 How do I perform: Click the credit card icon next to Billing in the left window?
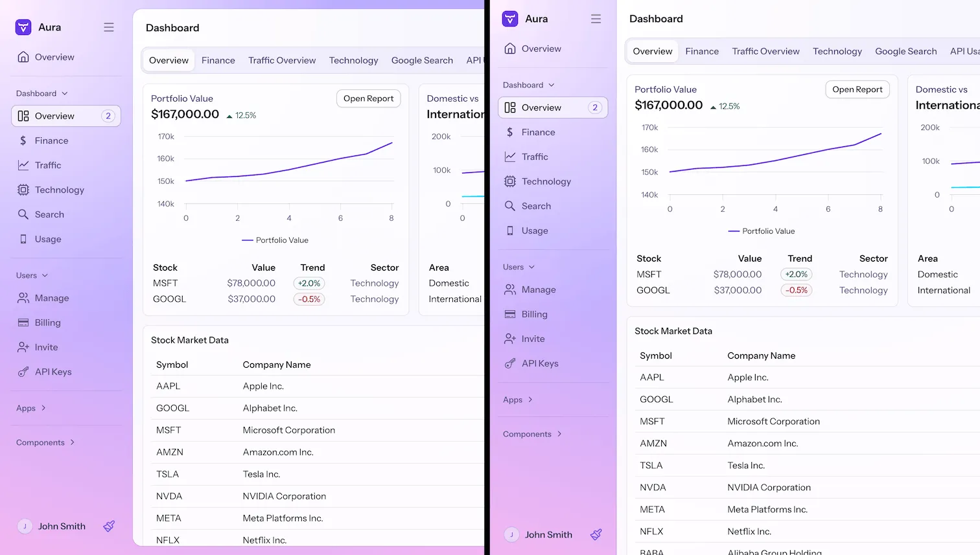coord(23,323)
